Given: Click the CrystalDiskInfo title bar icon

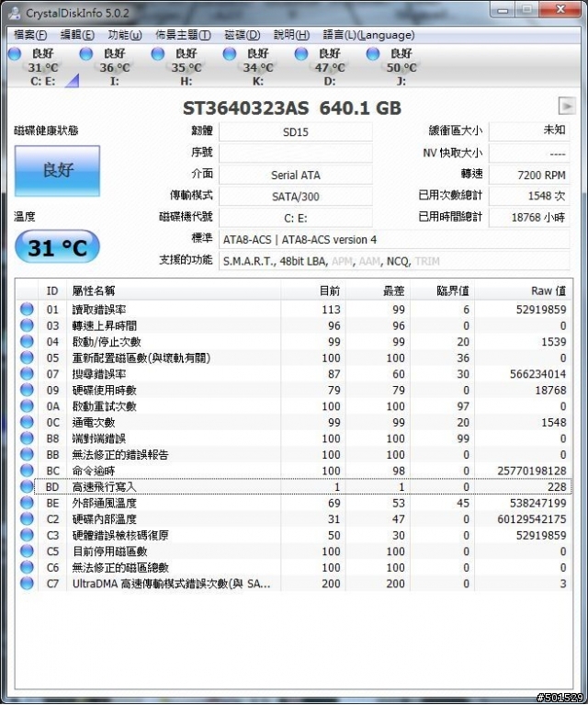Looking at the screenshot, I should pyautogui.click(x=16, y=13).
